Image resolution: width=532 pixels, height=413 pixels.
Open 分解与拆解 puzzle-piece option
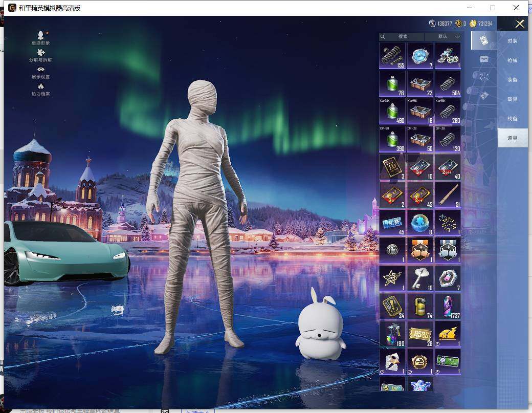tap(41, 55)
